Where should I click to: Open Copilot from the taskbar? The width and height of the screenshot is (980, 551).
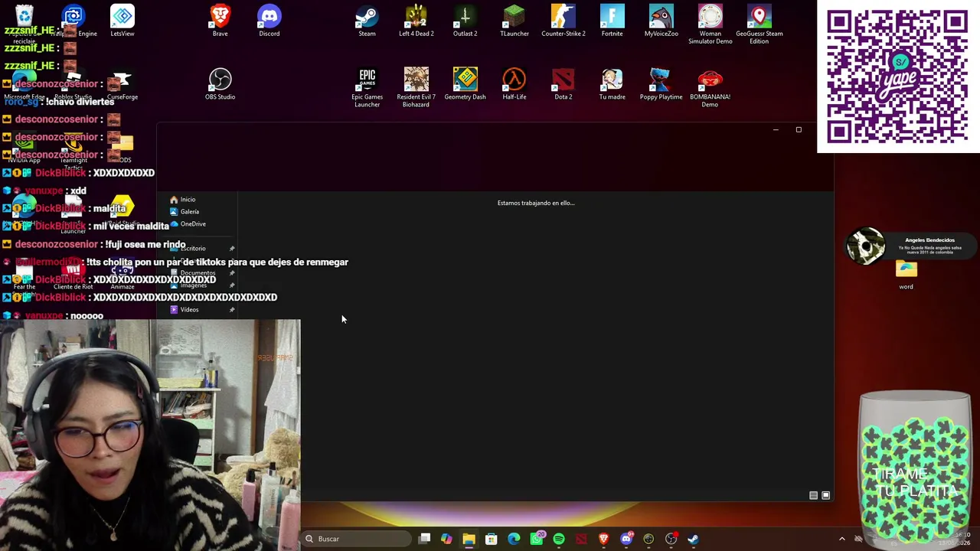[446, 539]
